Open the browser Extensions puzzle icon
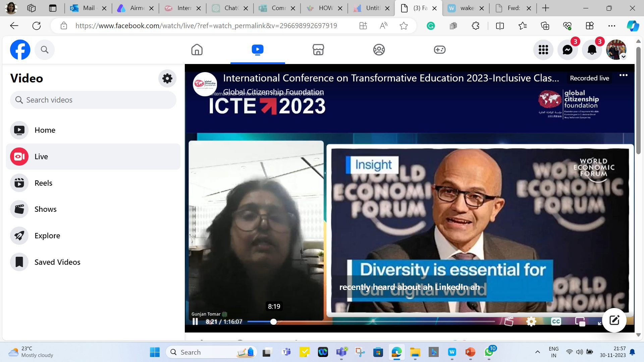 [475, 26]
